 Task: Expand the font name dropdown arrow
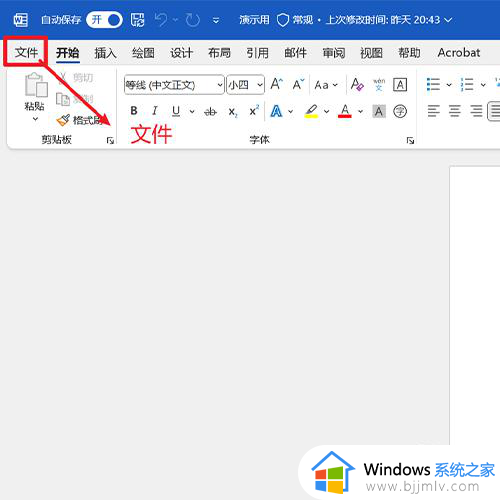click(x=220, y=85)
